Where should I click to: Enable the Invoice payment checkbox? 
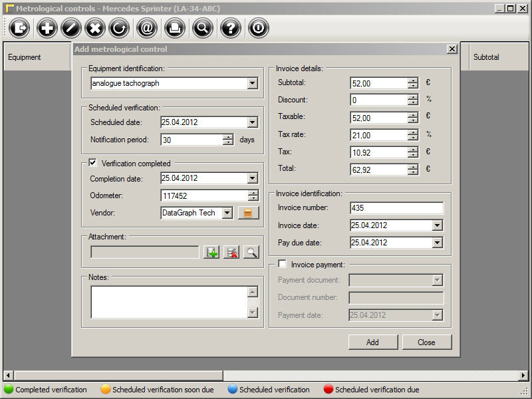(282, 264)
